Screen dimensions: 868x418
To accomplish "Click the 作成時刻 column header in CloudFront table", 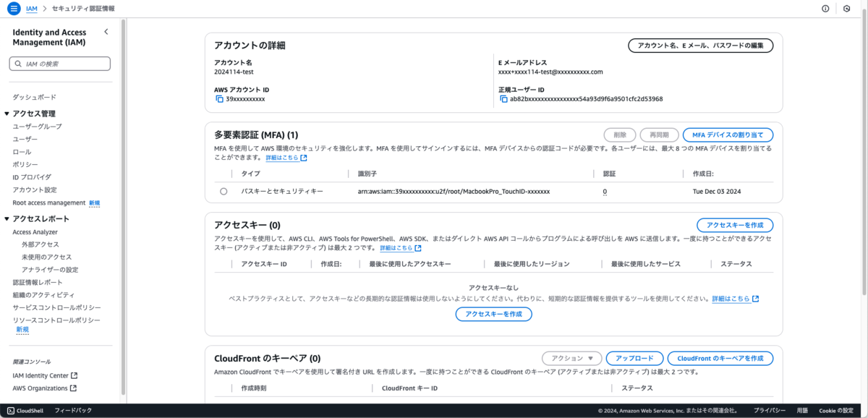I will coord(254,388).
